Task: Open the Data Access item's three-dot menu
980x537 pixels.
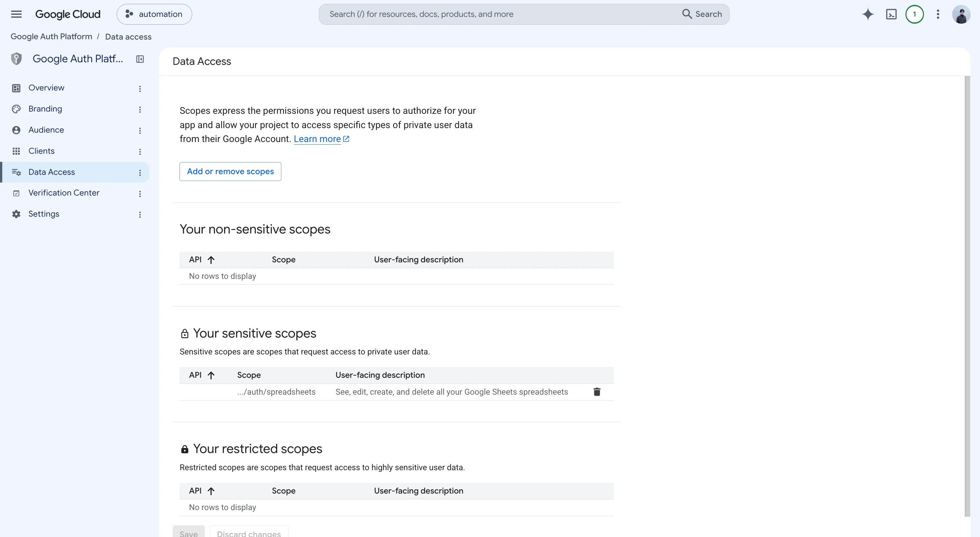Action: [x=140, y=173]
